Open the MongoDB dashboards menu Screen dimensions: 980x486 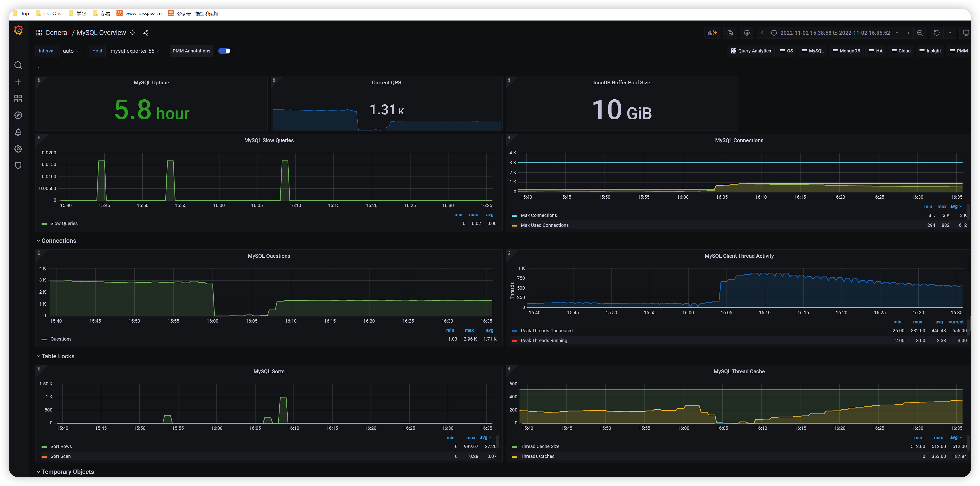click(x=846, y=51)
